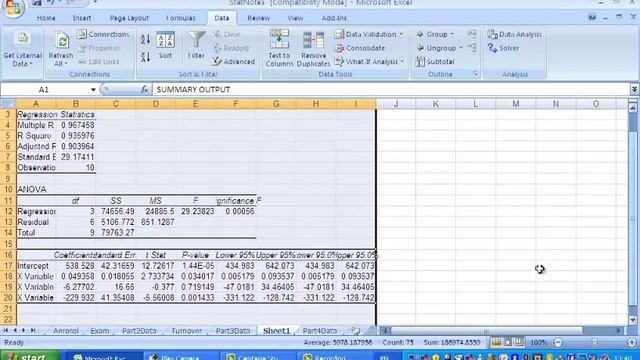Open Microsoft Excel taskbar button
The width and height of the screenshot is (640, 360).
pyautogui.click(x=104, y=356)
